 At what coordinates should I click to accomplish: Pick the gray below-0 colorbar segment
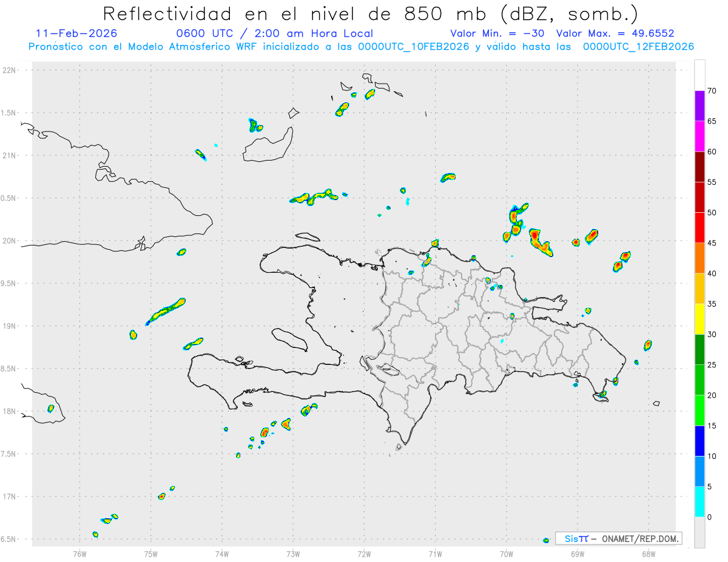coord(699,532)
